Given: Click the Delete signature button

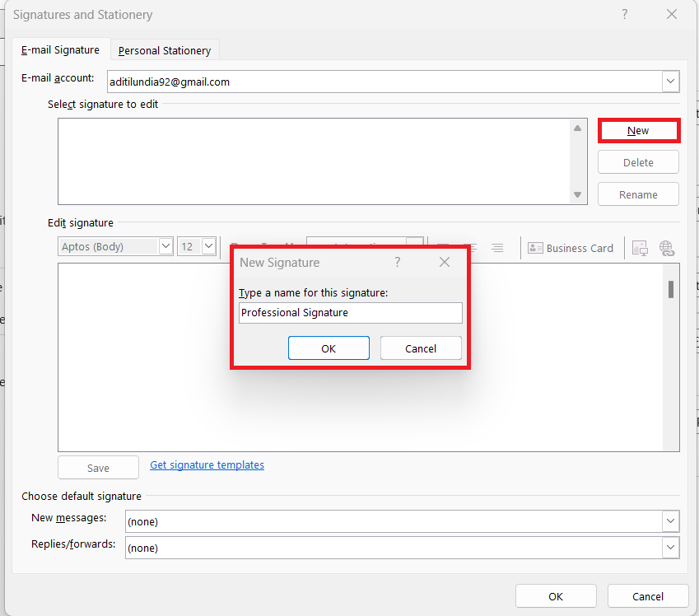Looking at the screenshot, I should click(638, 162).
